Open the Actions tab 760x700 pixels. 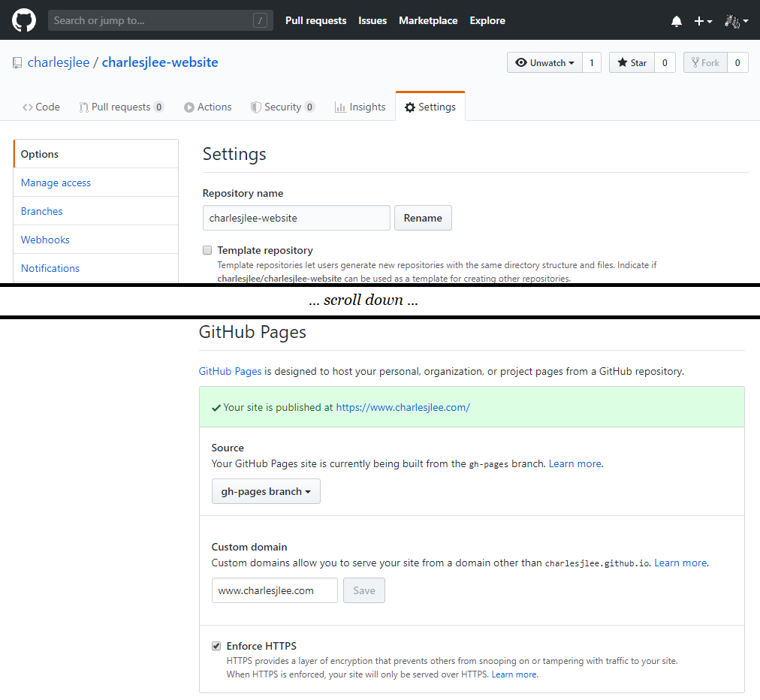(x=208, y=107)
